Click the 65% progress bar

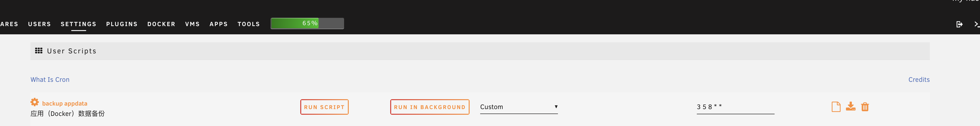[x=307, y=24]
